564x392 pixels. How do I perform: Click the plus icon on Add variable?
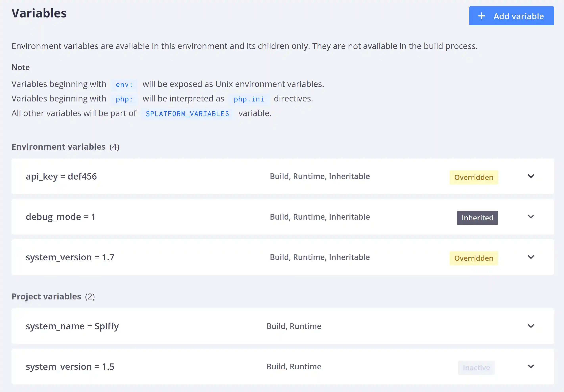(481, 16)
